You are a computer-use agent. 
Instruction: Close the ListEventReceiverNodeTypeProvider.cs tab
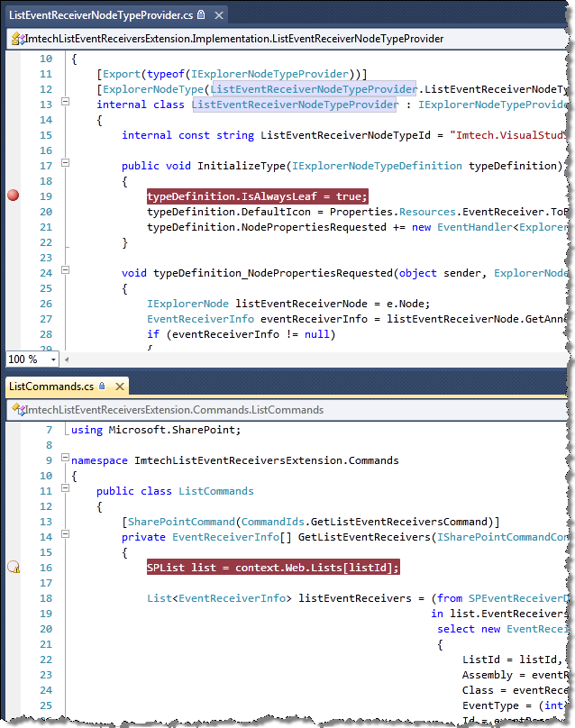(219, 15)
